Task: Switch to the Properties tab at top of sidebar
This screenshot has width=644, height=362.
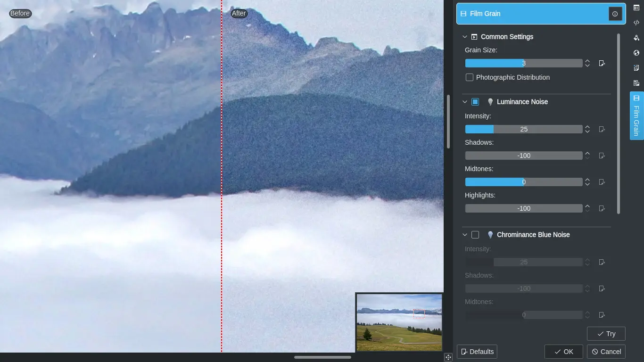Action: (637, 8)
